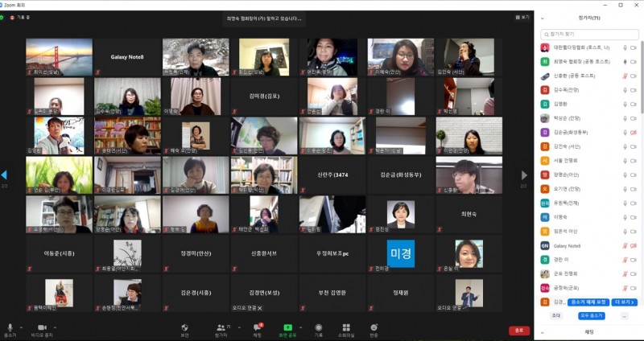This screenshot has width=644, height=341.
Task: Click the red End meeting button
Action: pyautogui.click(x=519, y=330)
